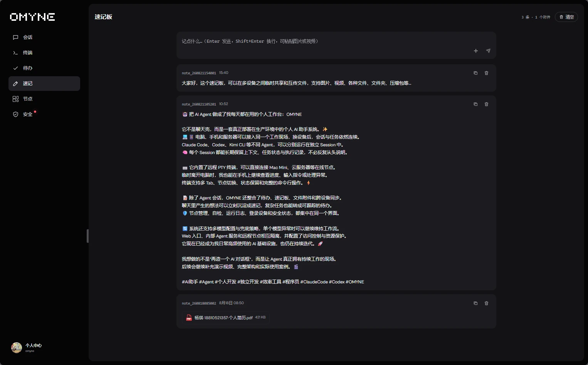Click the hashtag line starting #AI助手
Image resolution: width=588 pixels, height=365 pixels.
tap(273, 282)
